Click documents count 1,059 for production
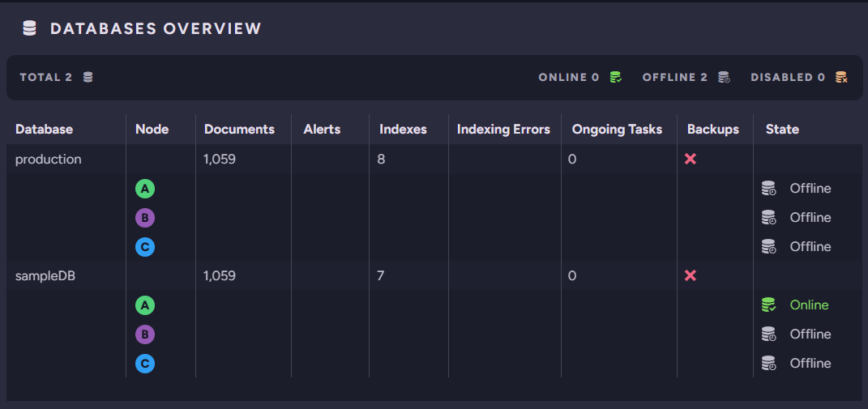868x409 pixels. coord(220,160)
